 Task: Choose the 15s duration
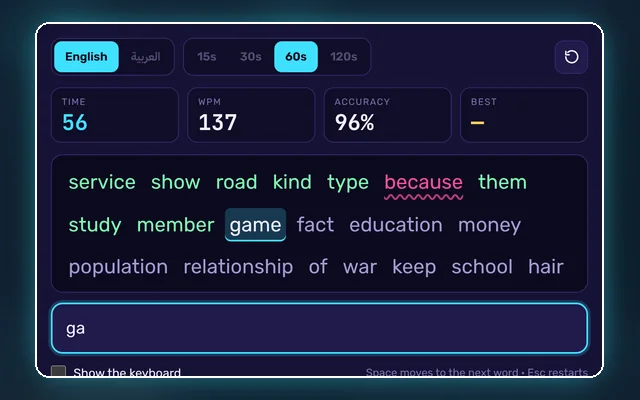pos(207,57)
